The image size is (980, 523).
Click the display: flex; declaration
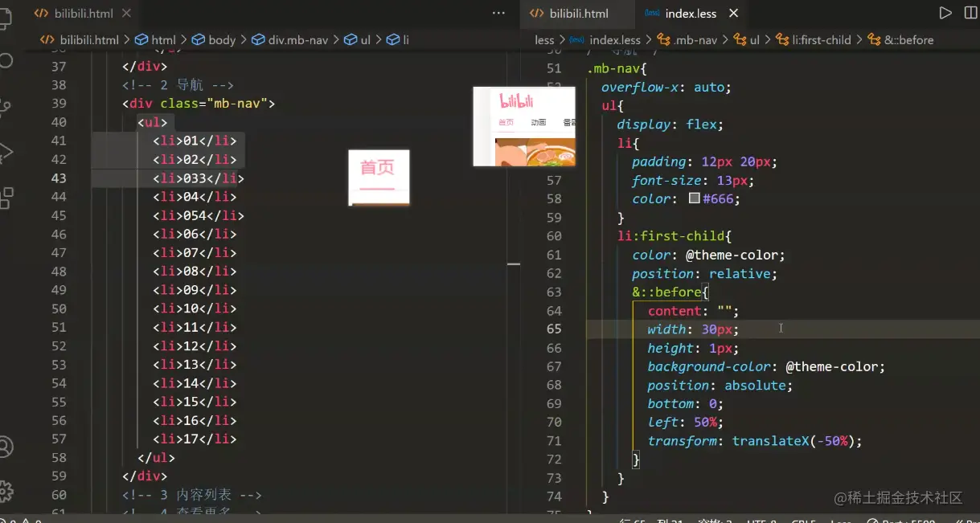click(670, 125)
